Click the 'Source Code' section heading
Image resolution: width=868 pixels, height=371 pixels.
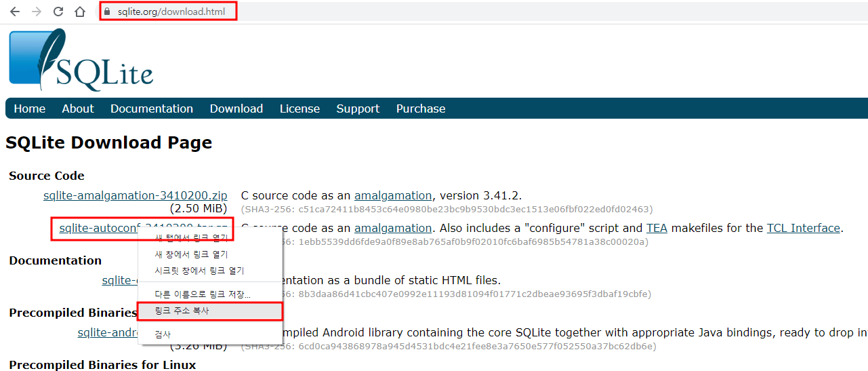[x=47, y=176]
